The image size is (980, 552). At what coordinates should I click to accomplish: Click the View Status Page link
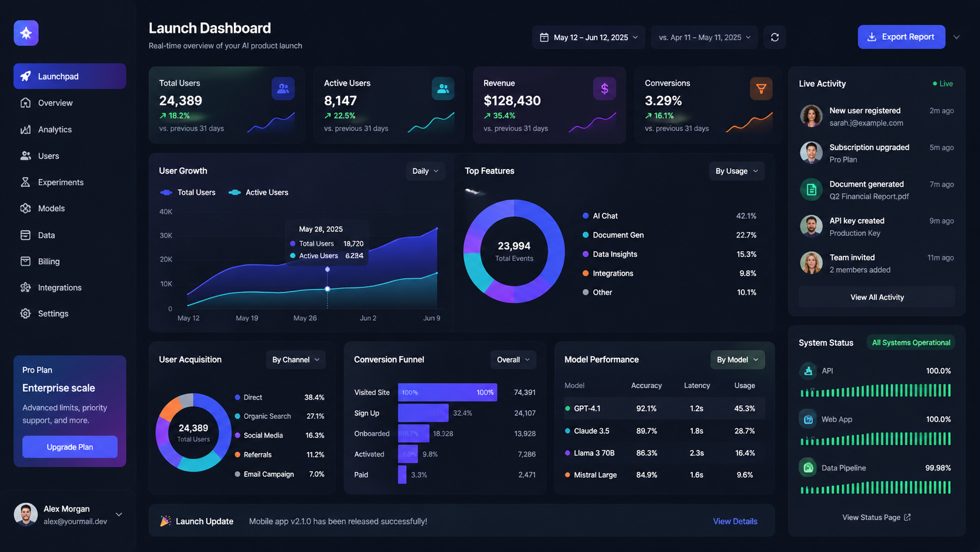(x=876, y=517)
